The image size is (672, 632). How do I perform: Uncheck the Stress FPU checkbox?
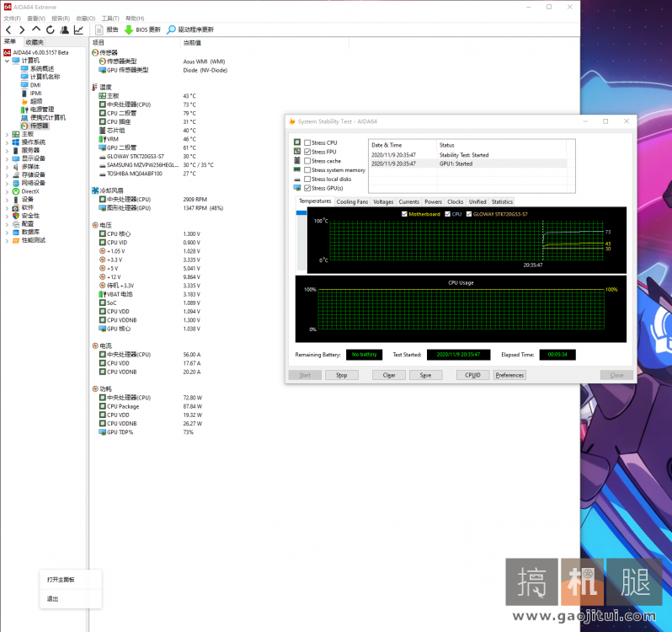(x=307, y=152)
